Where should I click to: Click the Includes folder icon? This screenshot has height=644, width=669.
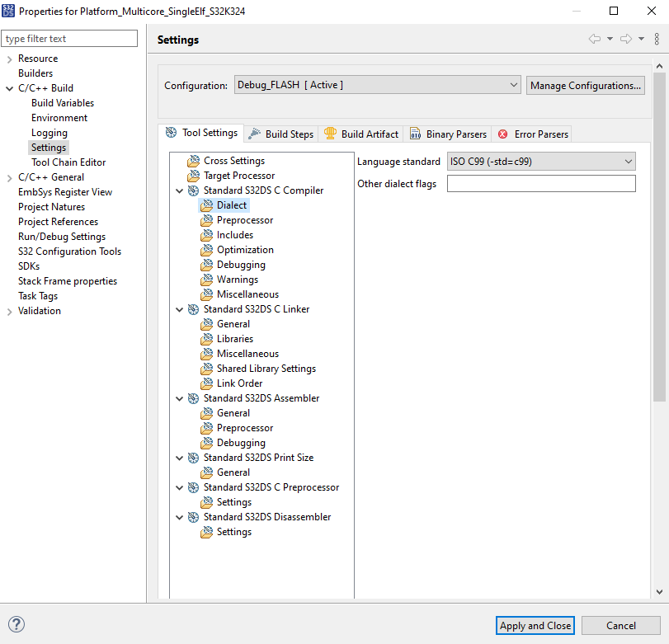206,235
